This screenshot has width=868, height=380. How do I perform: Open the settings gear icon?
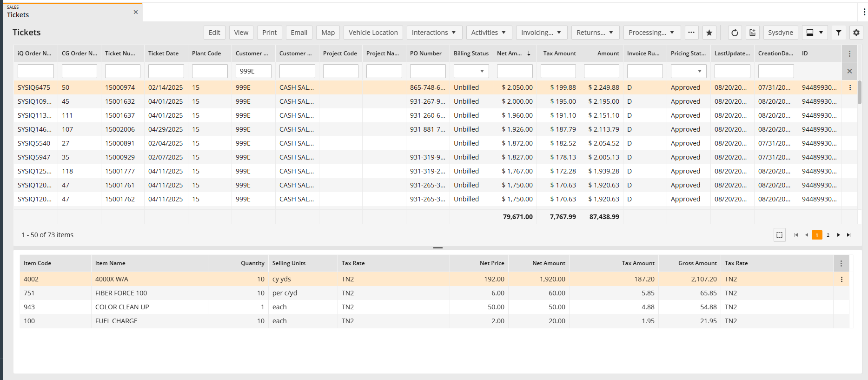coord(856,33)
